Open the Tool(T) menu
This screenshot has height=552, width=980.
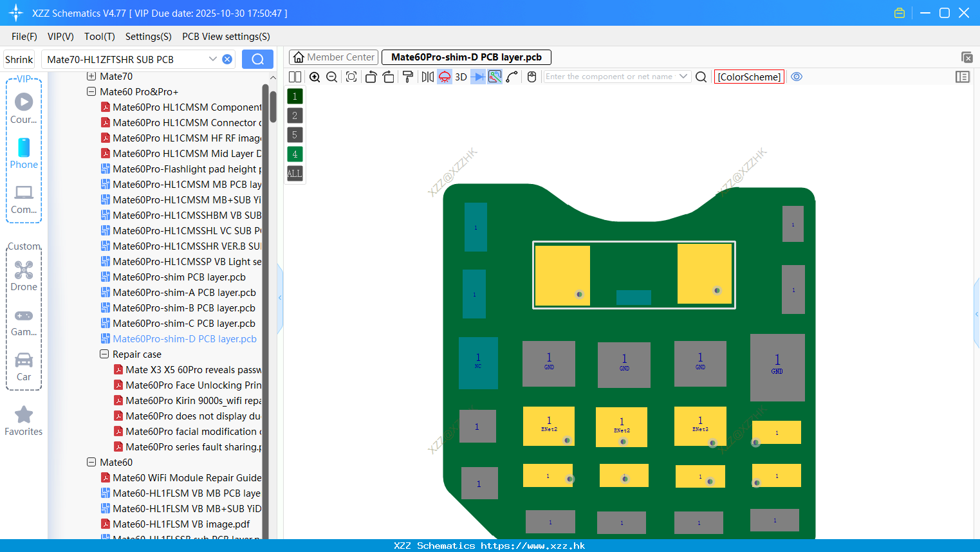click(x=100, y=37)
